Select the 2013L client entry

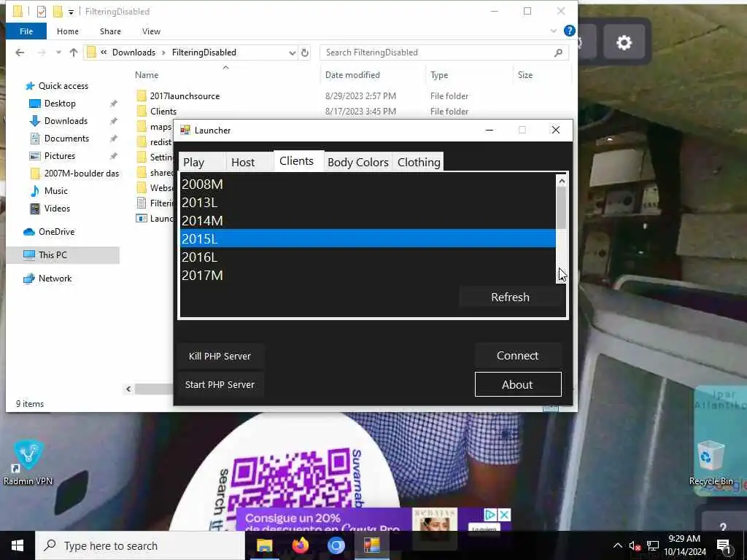(368, 203)
